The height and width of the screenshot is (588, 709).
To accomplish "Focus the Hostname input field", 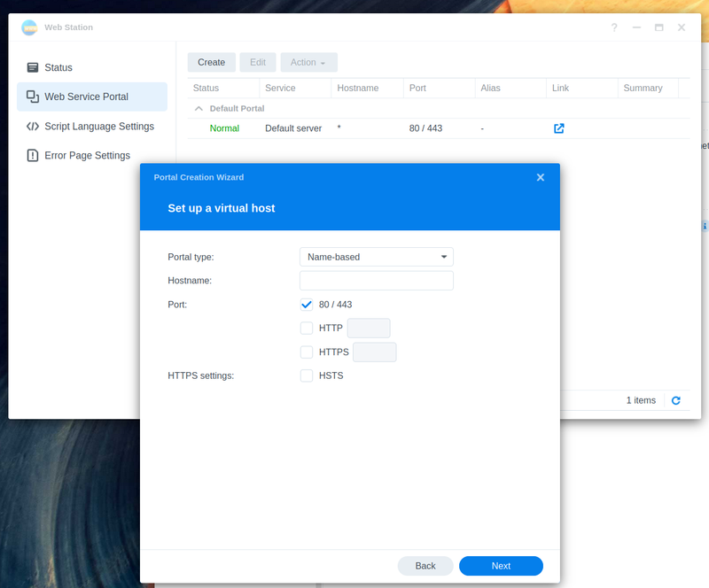I will [x=376, y=281].
